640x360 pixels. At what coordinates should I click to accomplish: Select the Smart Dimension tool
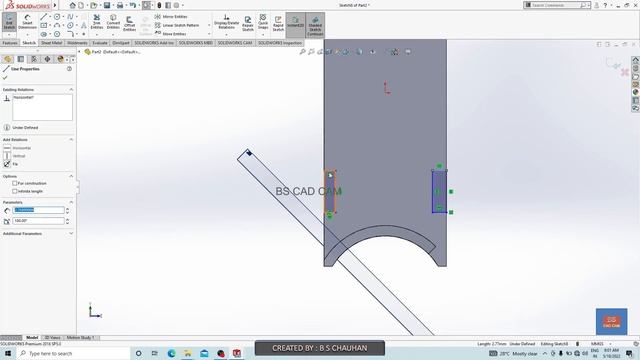click(27, 22)
